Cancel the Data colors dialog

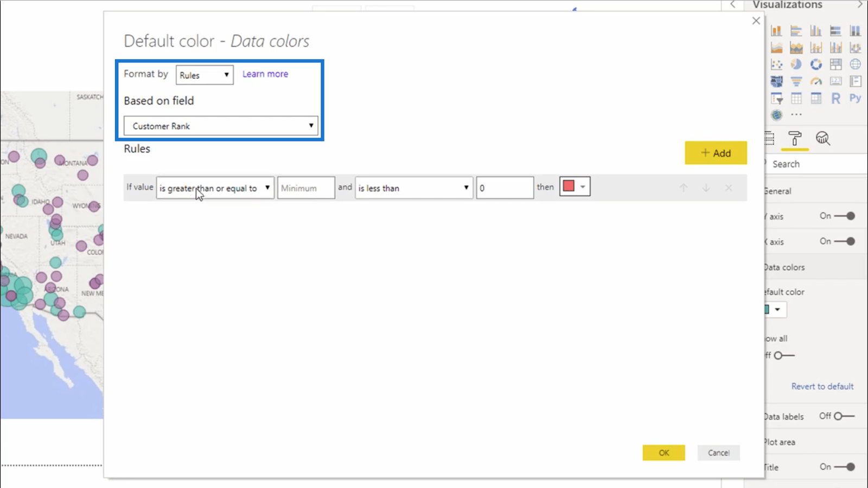719,453
